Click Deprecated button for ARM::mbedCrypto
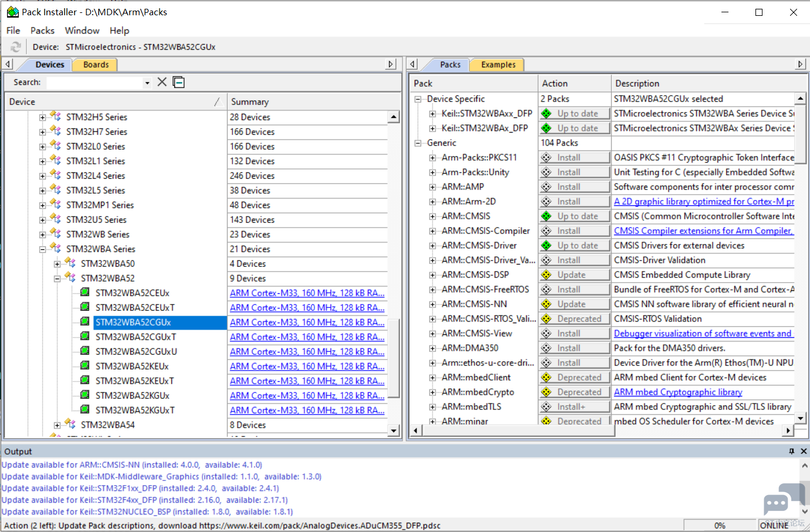Viewport: 810px width, 532px height. pyautogui.click(x=575, y=392)
